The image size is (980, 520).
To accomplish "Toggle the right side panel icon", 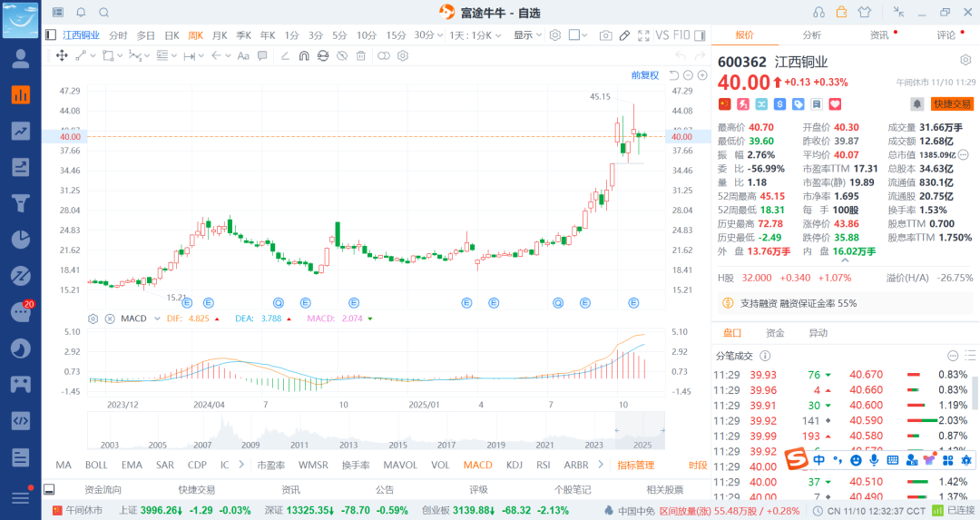I will point(700,35).
